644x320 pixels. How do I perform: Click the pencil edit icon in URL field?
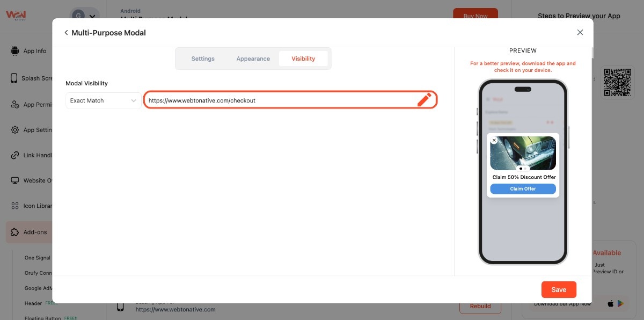click(x=424, y=100)
